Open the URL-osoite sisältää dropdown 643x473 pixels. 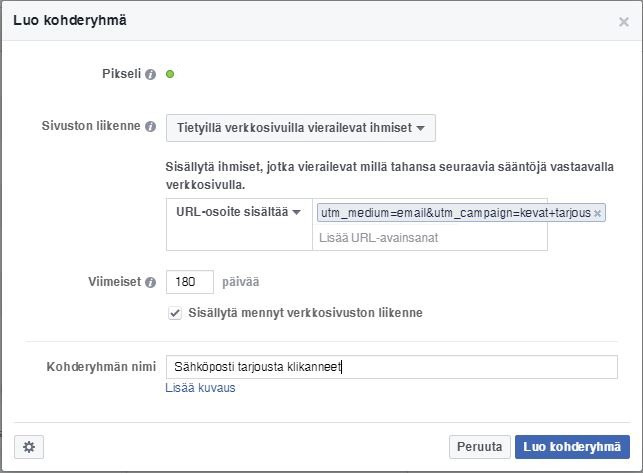(239, 212)
